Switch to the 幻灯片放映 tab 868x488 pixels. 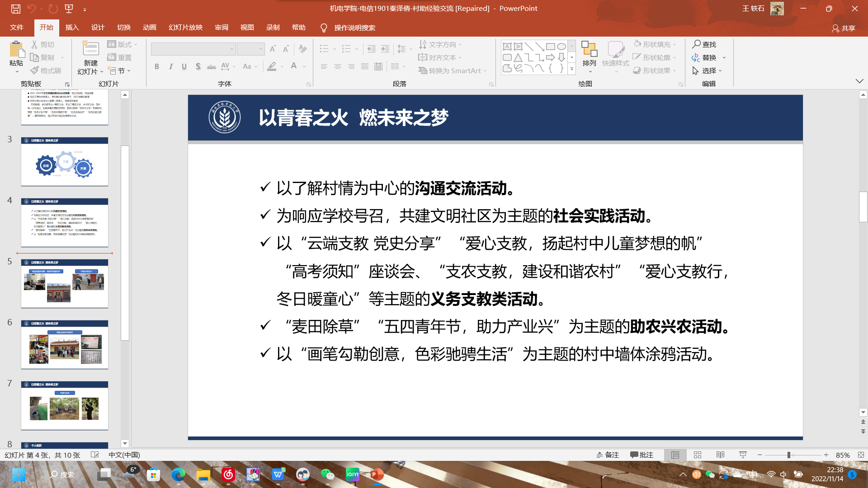click(x=185, y=28)
